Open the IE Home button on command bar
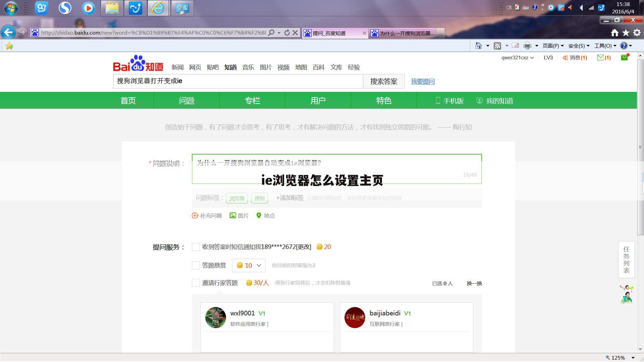This screenshot has width=644, height=362. coord(479,46)
